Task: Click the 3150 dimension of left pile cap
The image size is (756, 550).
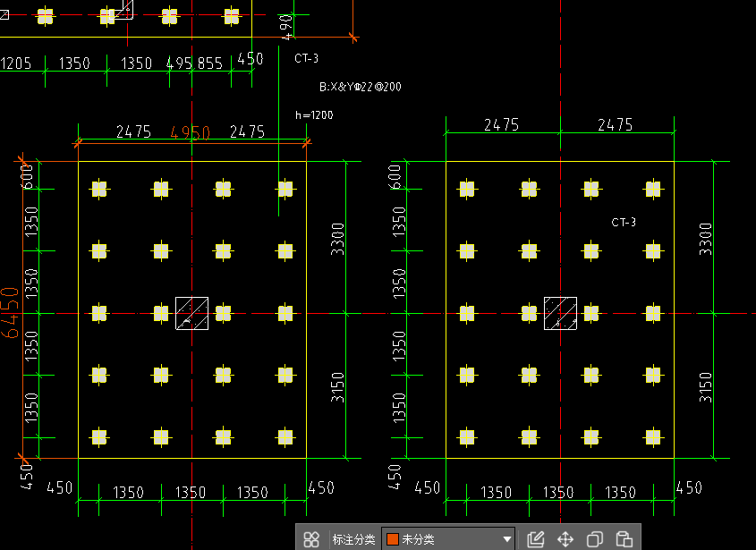Action: click(x=338, y=387)
